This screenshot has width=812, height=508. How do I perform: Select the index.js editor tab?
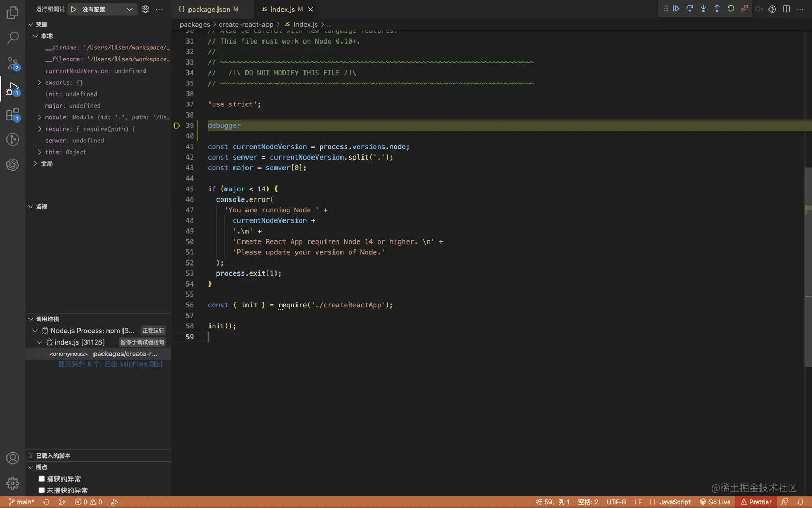coord(282,9)
